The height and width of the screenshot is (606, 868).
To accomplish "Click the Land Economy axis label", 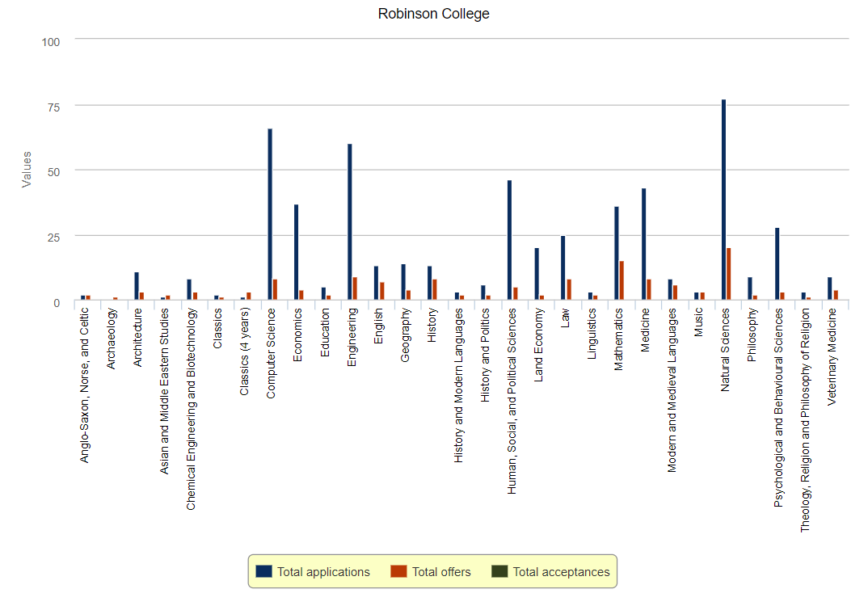I will tap(538, 344).
